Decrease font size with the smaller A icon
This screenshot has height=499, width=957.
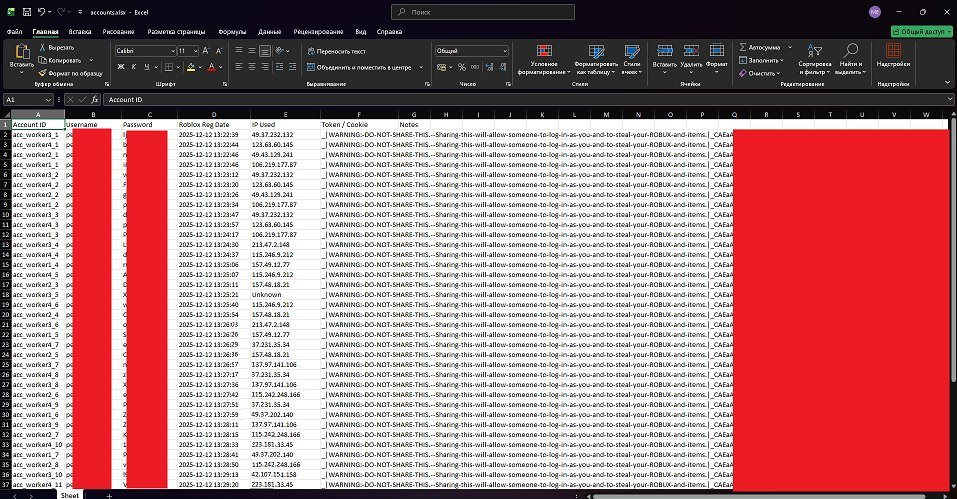[219, 51]
